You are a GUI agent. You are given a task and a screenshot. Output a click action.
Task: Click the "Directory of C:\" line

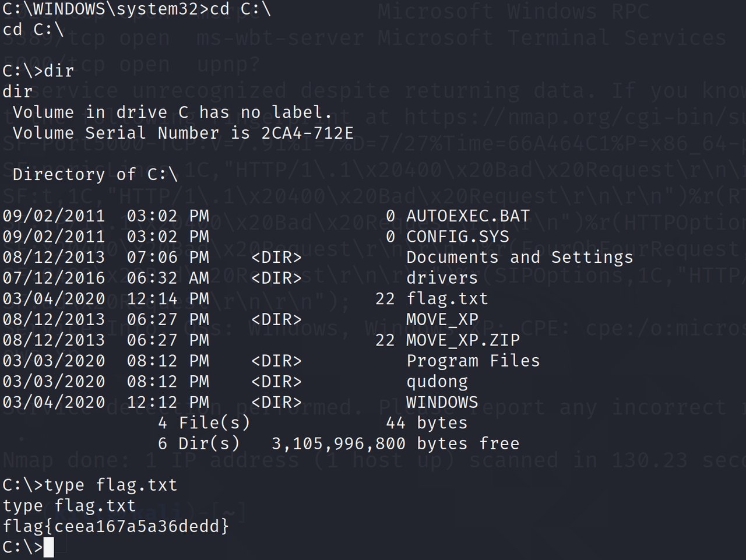[95, 174]
